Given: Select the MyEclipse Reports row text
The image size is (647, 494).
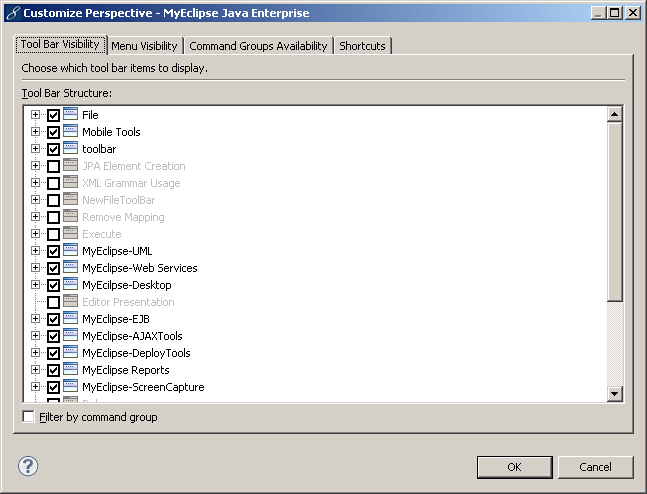Looking at the screenshot, I should (126, 370).
